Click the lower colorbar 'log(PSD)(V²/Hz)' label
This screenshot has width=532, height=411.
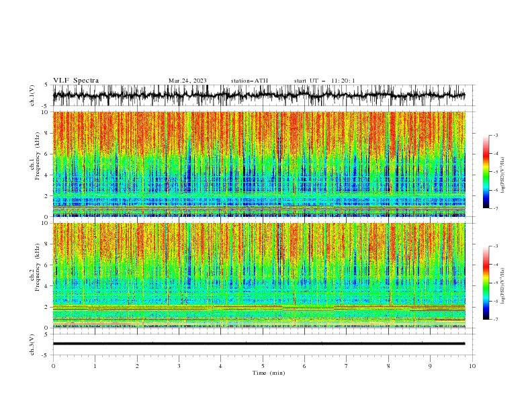[x=502, y=286]
